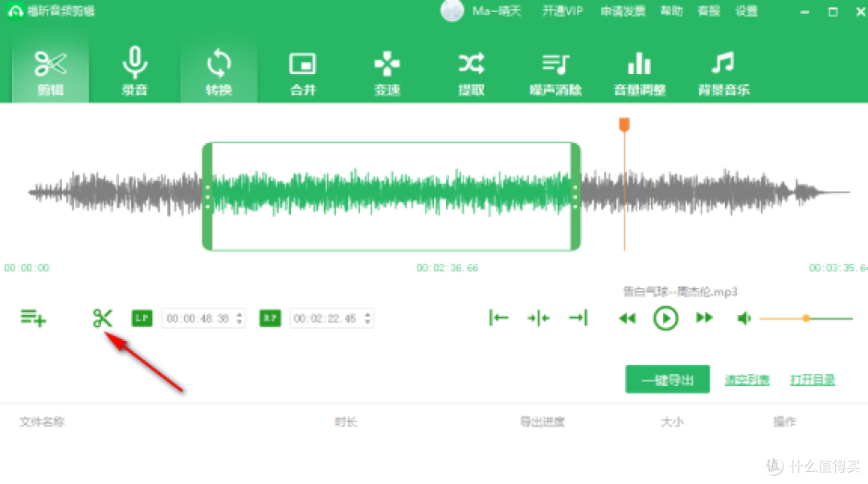Open the 音量调整 volume adjust tool
Image resolution: width=868 pixels, height=484 pixels.
pos(640,72)
